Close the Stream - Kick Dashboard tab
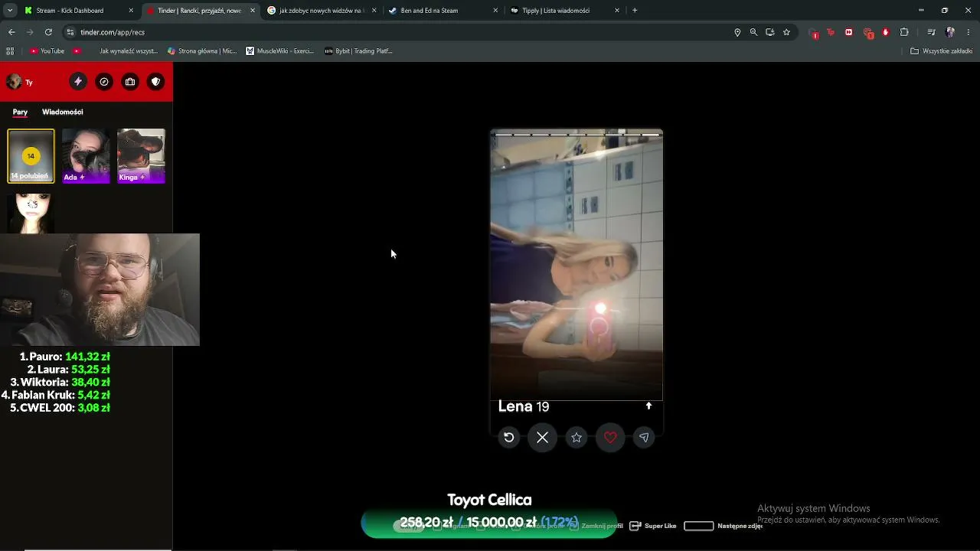This screenshot has height=551, width=980. pyautogui.click(x=131, y=11)
